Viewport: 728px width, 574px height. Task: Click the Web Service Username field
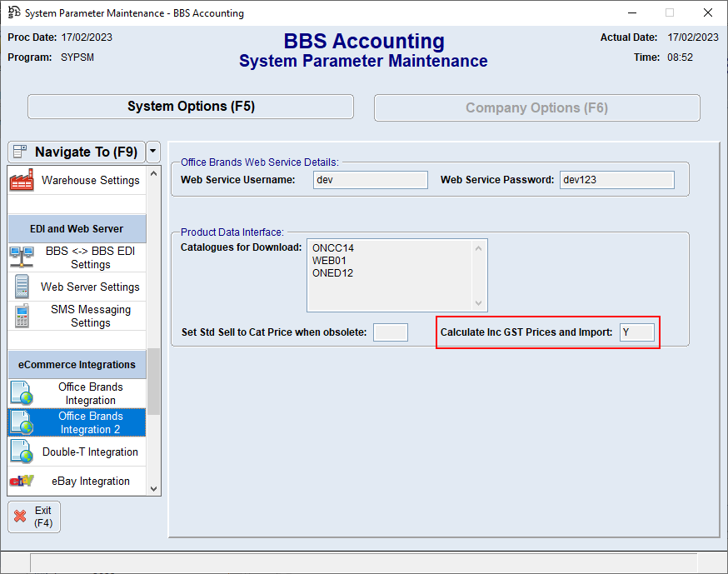pos(371,180)
